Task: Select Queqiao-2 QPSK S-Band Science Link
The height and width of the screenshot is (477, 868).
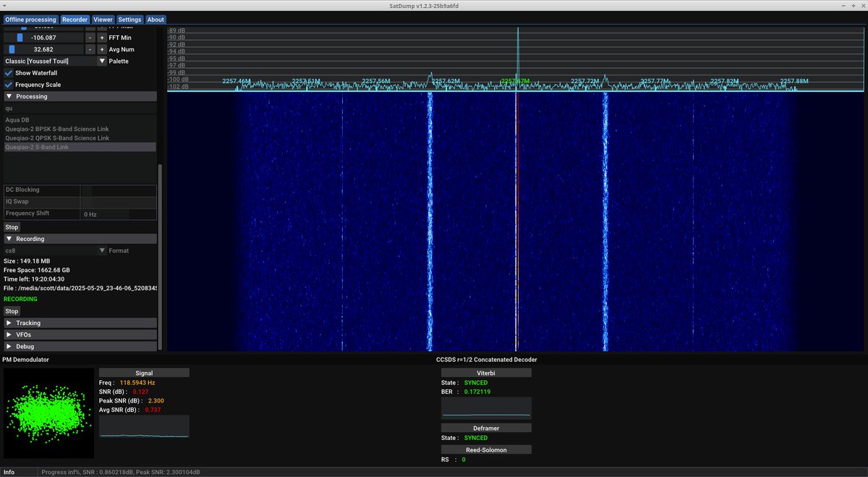Action: (80, 138)
